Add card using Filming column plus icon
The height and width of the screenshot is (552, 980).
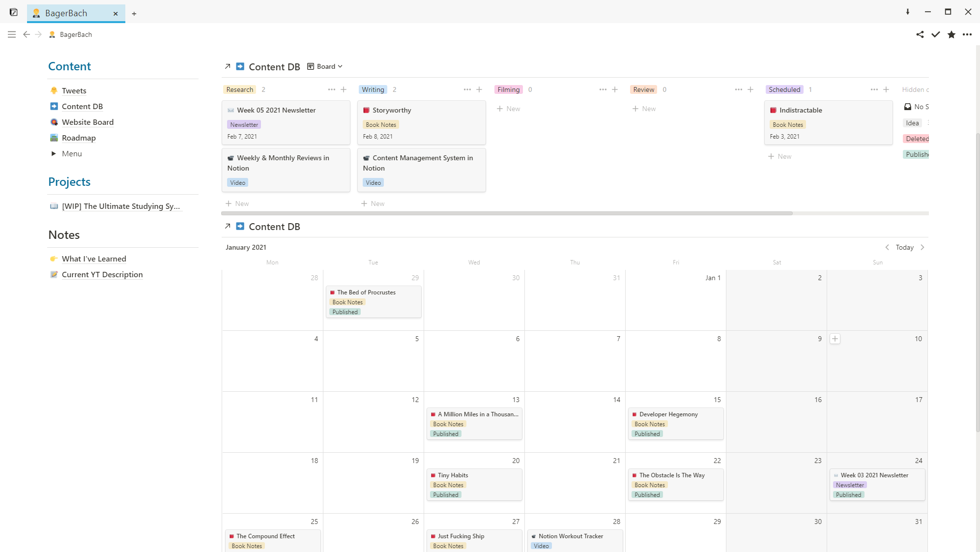point(615,89)
